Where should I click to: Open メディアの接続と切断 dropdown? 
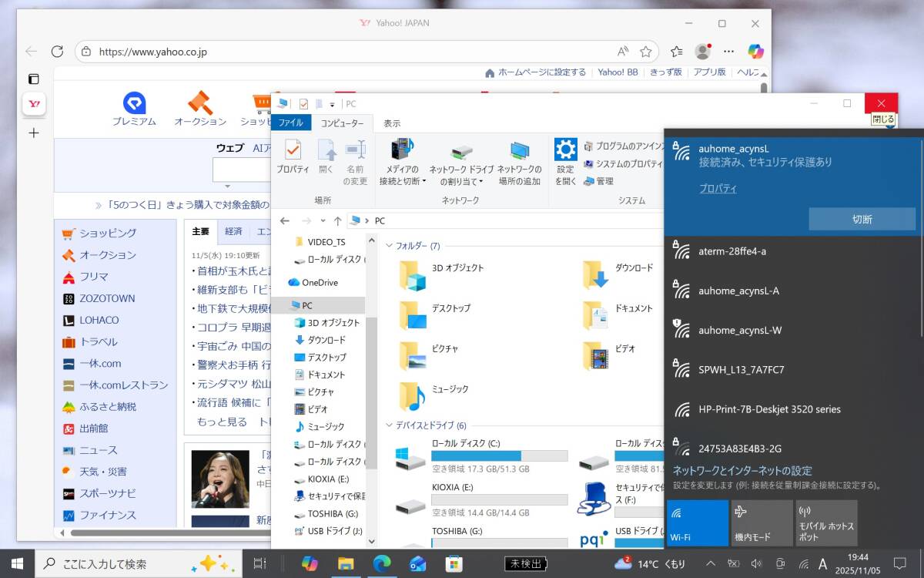401,163
